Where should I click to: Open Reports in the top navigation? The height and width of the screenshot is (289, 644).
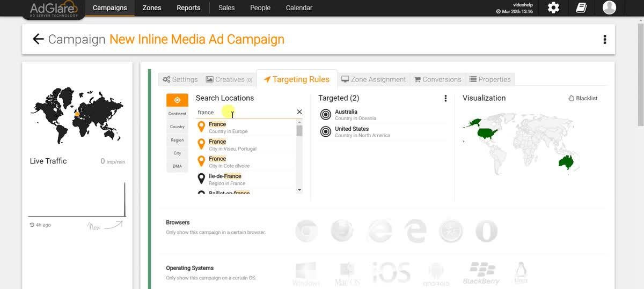(x=188, y=8)
